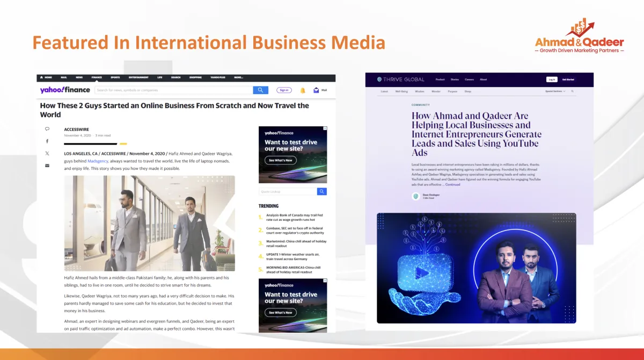Click the Get Started button on Thrive Global
The image size is (644, 360).
568,80
